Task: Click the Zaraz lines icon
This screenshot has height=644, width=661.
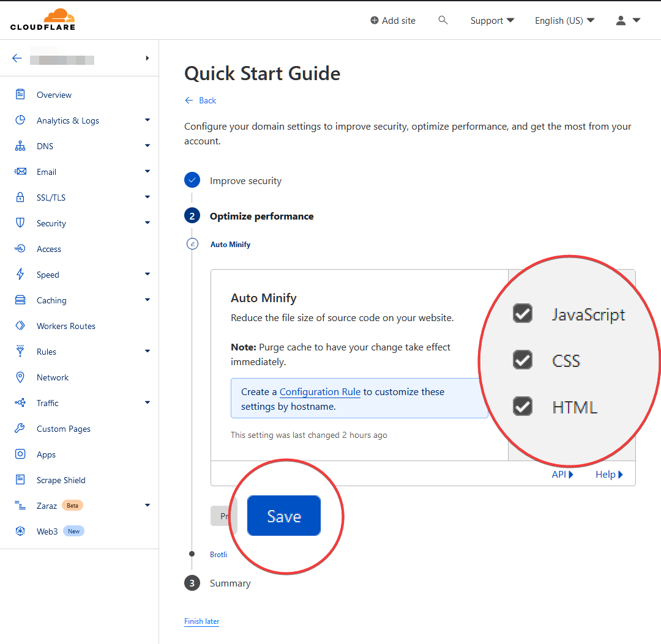Action: [20, 505]
